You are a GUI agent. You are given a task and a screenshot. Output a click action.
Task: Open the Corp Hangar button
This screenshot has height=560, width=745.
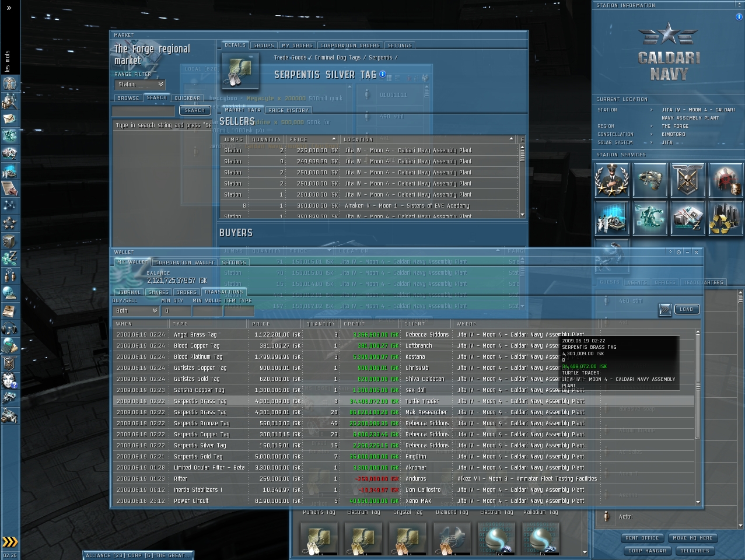[648, 551]
